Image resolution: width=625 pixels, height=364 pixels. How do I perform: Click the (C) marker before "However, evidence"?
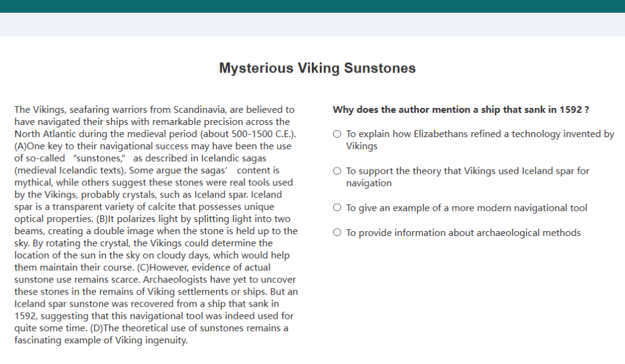(143, 268)
